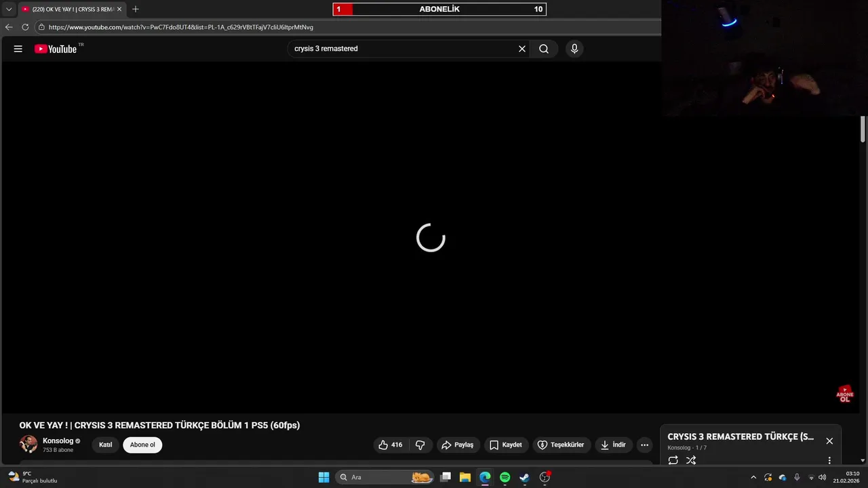868x488 pixels.
Task: Reload the page with the refresh icon
Action: point(25,27)
